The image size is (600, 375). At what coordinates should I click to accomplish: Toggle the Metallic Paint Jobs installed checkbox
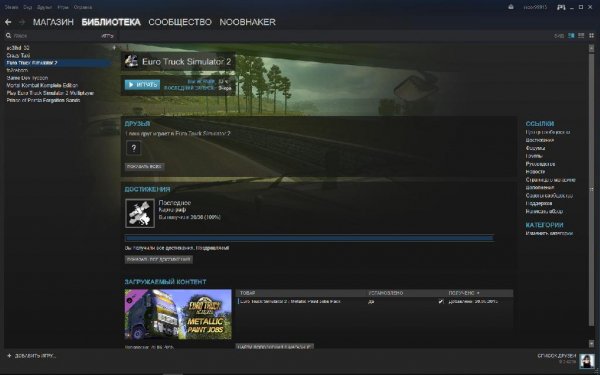coord(441,302)
